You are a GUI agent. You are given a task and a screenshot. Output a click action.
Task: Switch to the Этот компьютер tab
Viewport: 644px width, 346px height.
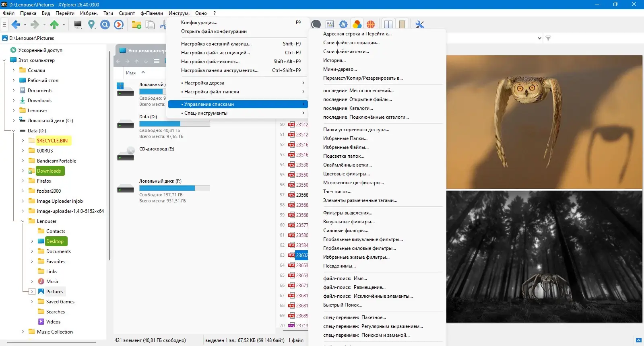coord(142,51)
